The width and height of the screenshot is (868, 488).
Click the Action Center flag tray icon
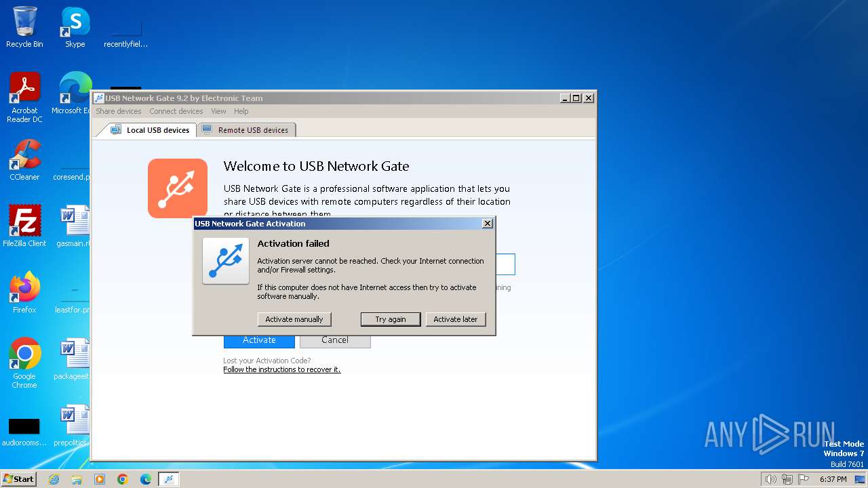click(804, 479)
